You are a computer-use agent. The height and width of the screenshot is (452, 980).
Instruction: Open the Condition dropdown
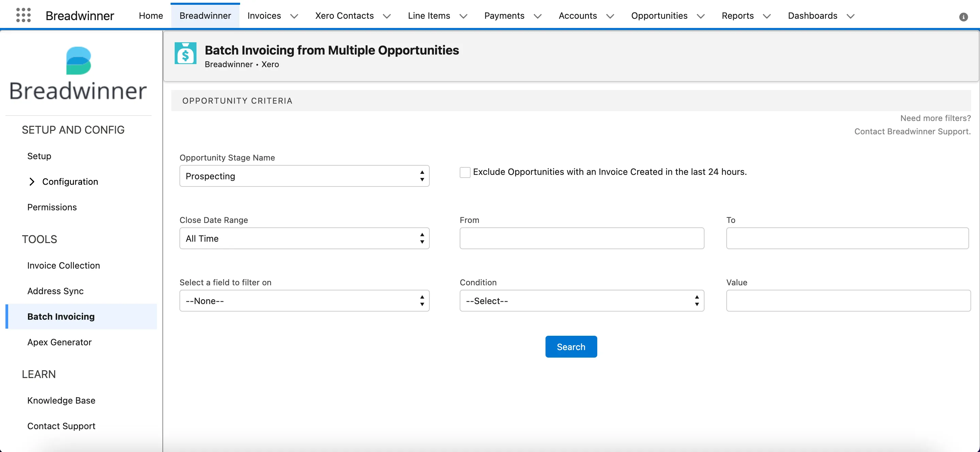click(x=582, y=301)
